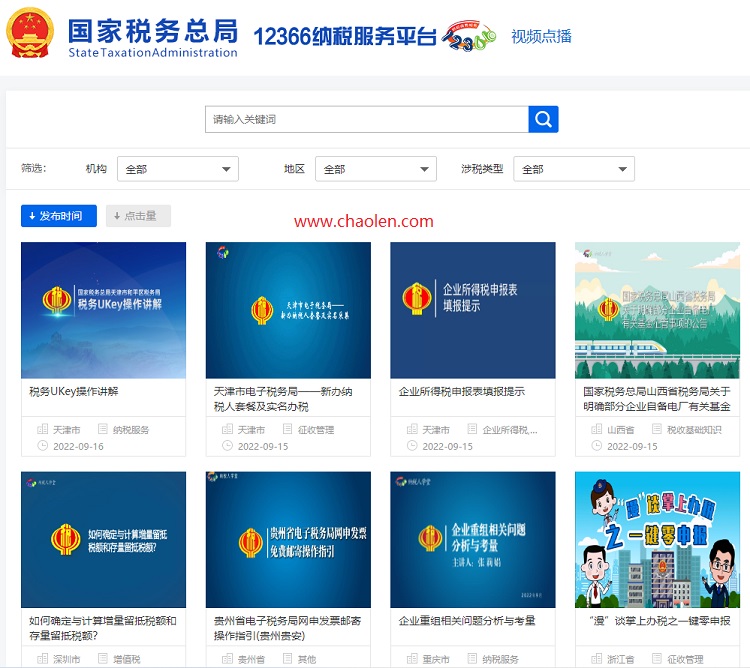The height and width of the screenshot is (668, 750).
Task: Click building icon beside 浙江省
Action: [596, 658]
